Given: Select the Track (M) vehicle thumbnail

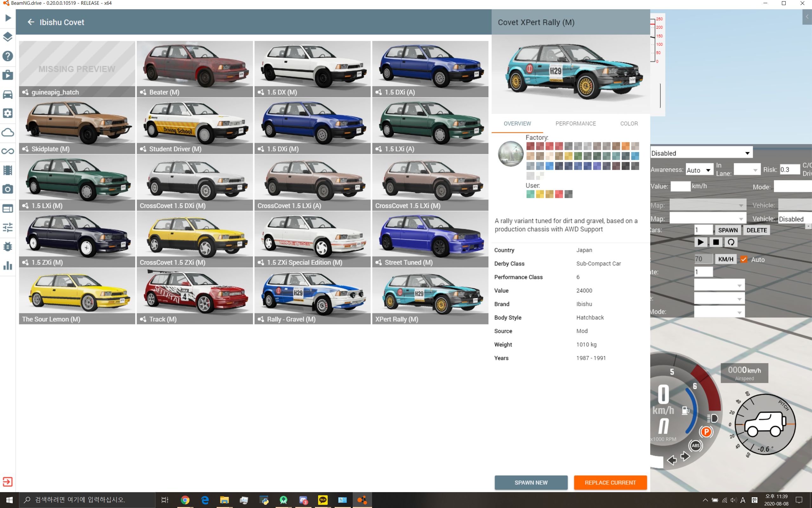Looking at the screenshot, I should tap(195, 296).
